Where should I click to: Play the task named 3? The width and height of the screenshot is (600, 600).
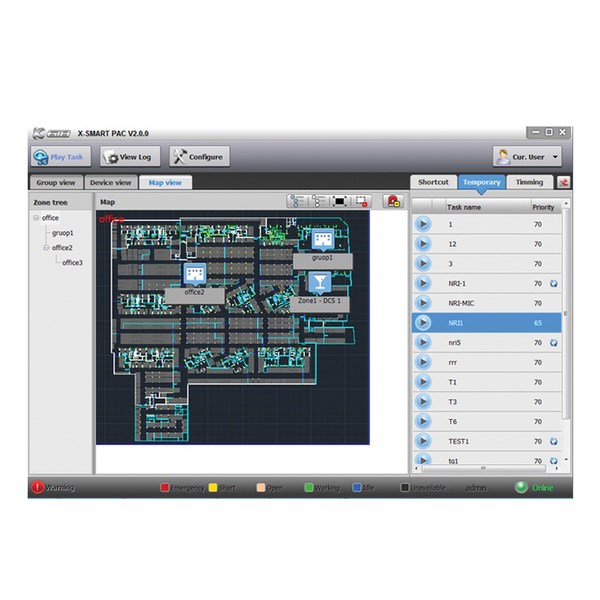click(x=423, y=264)
